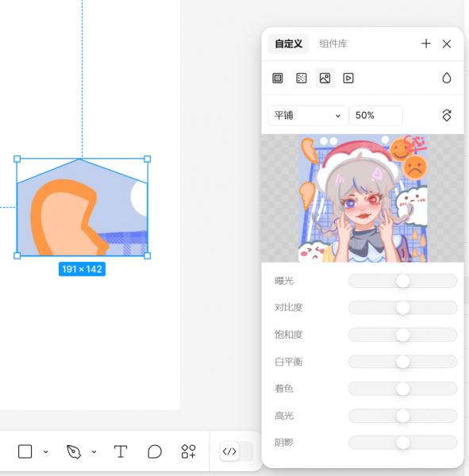Select the Pen tool
Screen dimensions: 469x476
74,451
